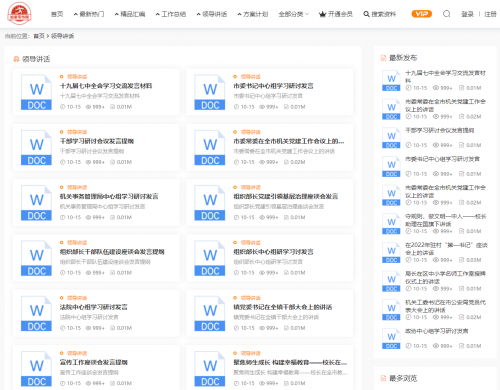Click the 最新发布 section heading

[403, 58]
